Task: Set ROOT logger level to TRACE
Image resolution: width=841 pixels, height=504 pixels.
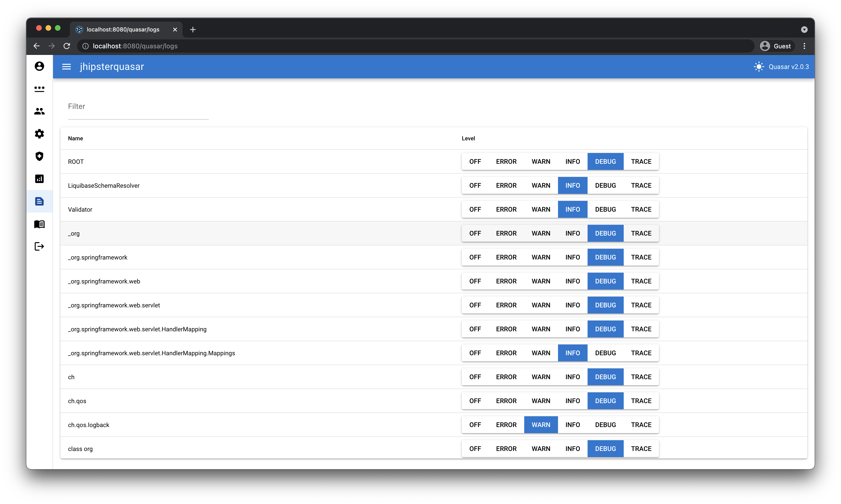Action: point(641,162)
